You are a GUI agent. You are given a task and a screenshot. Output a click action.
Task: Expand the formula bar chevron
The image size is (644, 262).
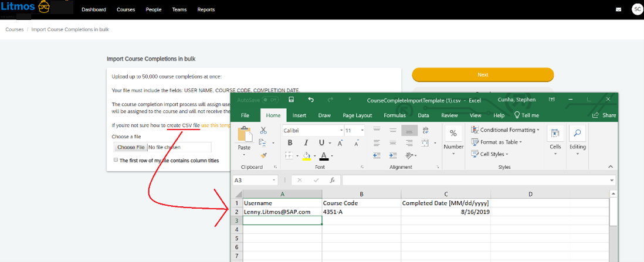click(x=612, y=181)
